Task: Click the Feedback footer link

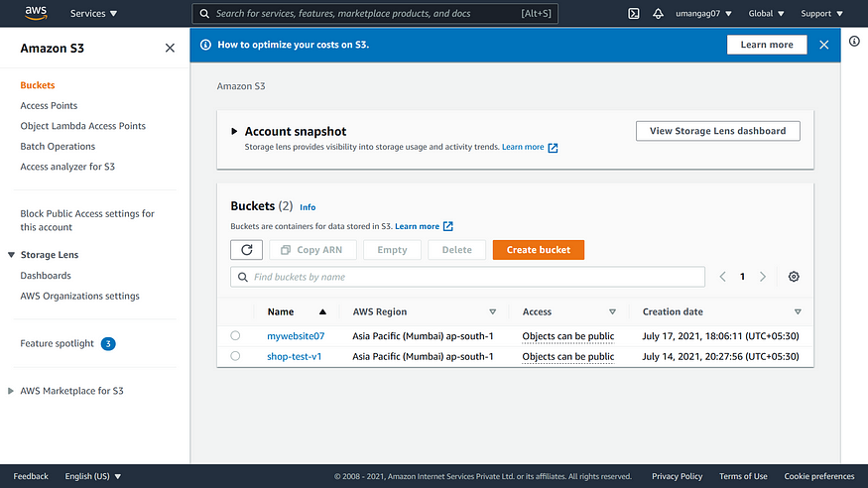Action: tap(31, 476)
